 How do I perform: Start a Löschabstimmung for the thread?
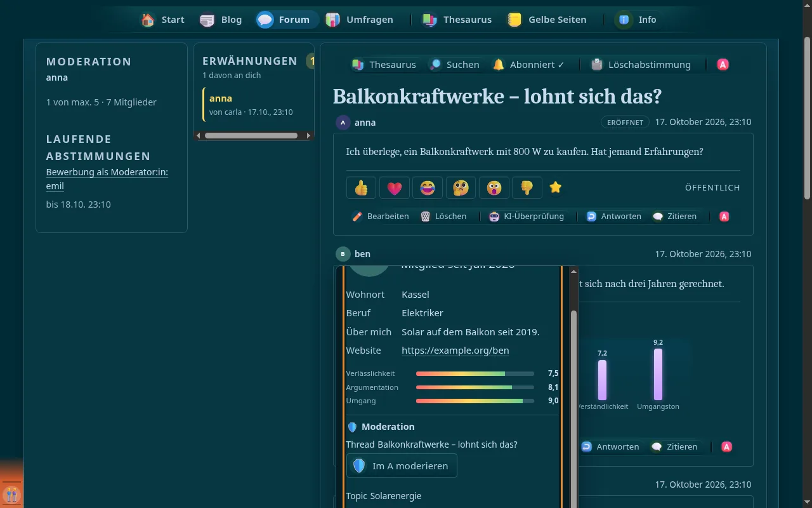pyautogui.click(x=641, y=65)
